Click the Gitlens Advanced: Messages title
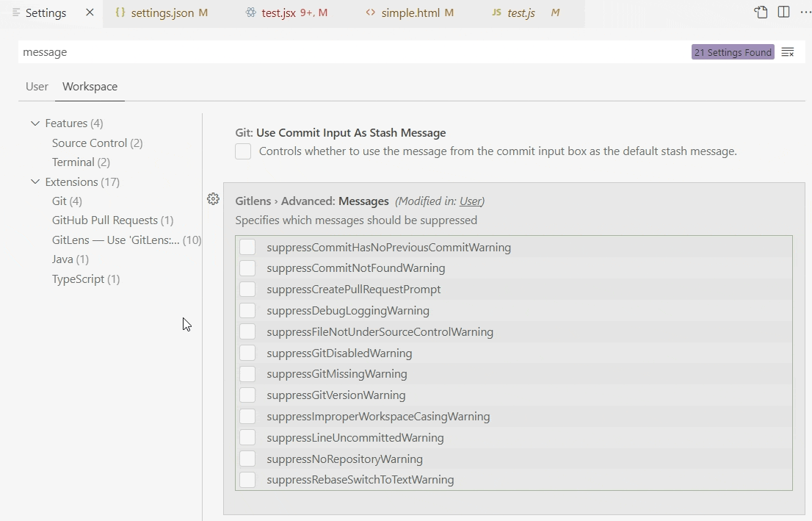 pyautogui.click(x=312, y=201)
